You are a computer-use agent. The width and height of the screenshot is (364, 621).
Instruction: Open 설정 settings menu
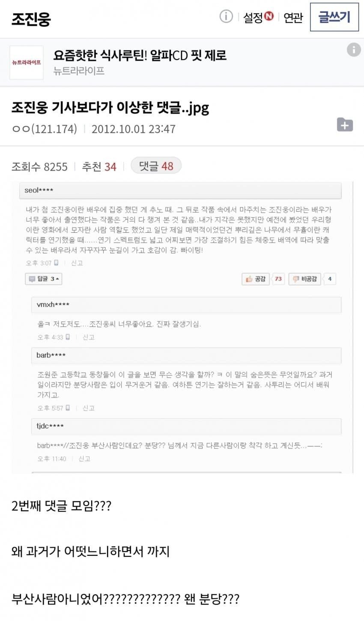point(258,17)
